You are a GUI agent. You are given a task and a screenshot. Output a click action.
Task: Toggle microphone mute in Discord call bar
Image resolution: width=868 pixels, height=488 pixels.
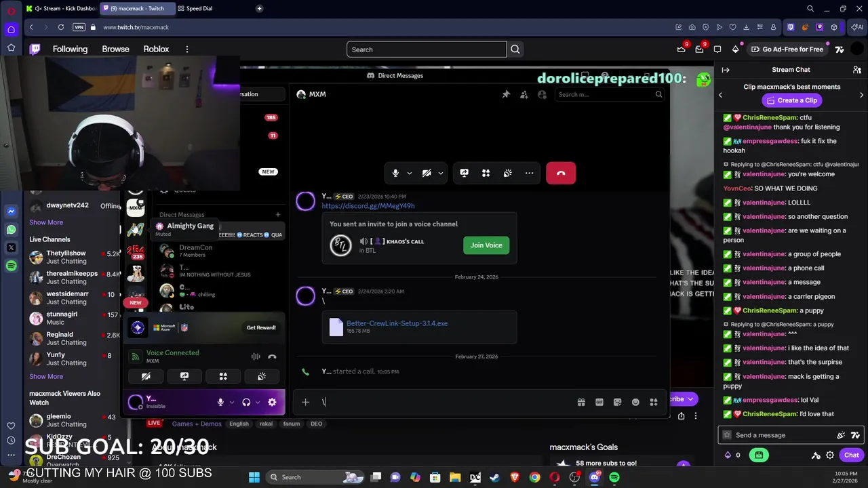point(395,173)
